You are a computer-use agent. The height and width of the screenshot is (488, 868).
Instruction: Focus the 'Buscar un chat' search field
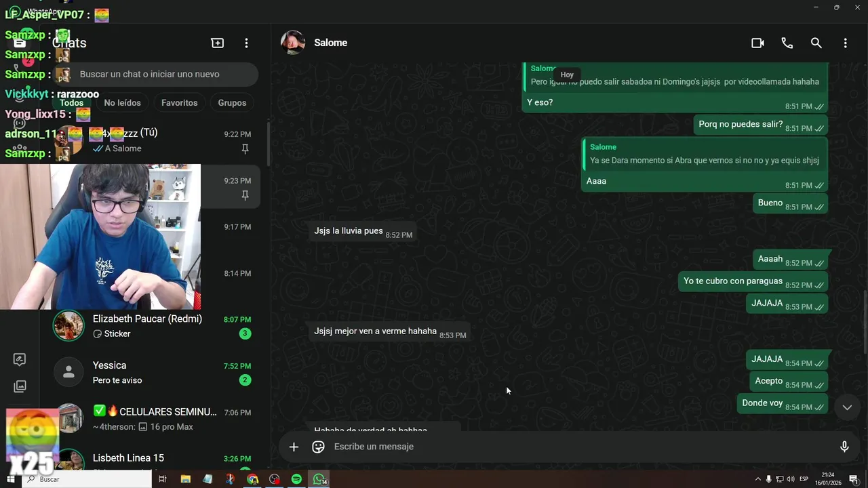(x=156, y=75)
